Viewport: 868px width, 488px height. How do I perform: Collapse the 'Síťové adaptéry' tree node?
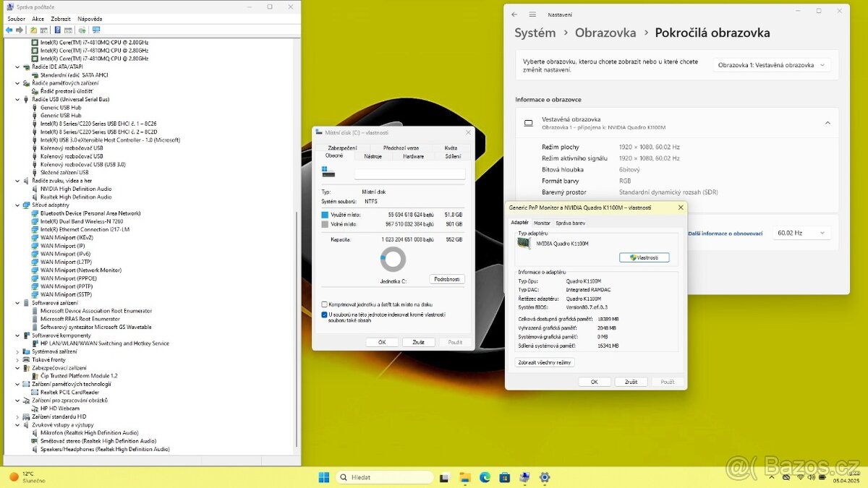pos(18,205)
